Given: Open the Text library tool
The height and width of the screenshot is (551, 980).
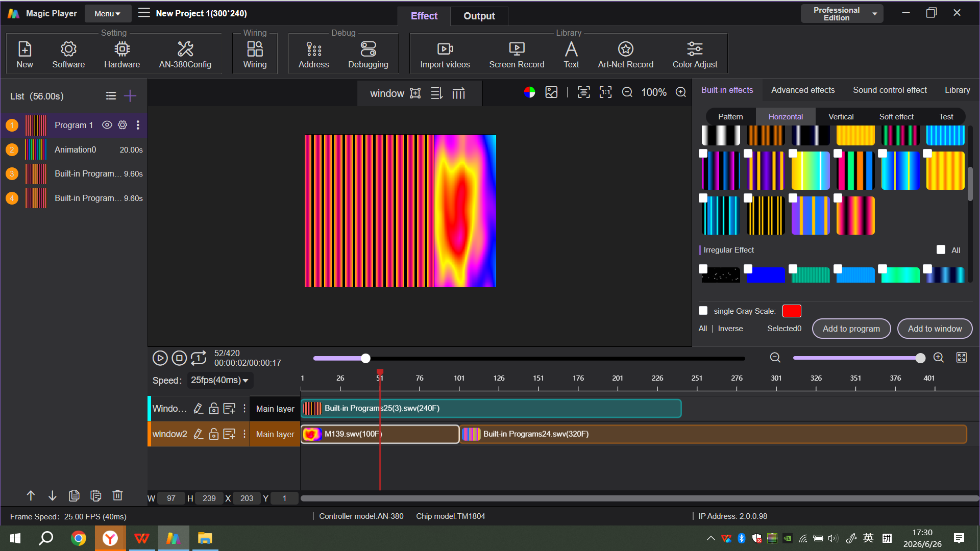Looking at the screenshot, I should (571, 54).
